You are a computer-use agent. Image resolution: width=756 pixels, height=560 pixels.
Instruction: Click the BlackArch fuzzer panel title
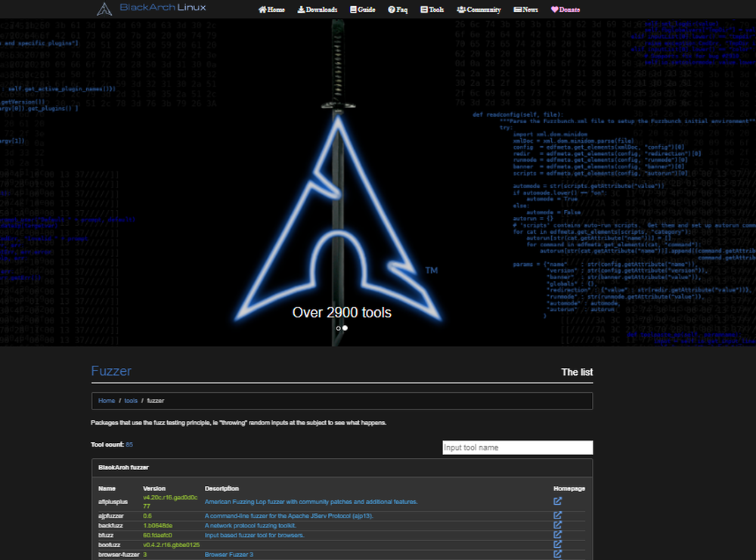click(123, 468)
